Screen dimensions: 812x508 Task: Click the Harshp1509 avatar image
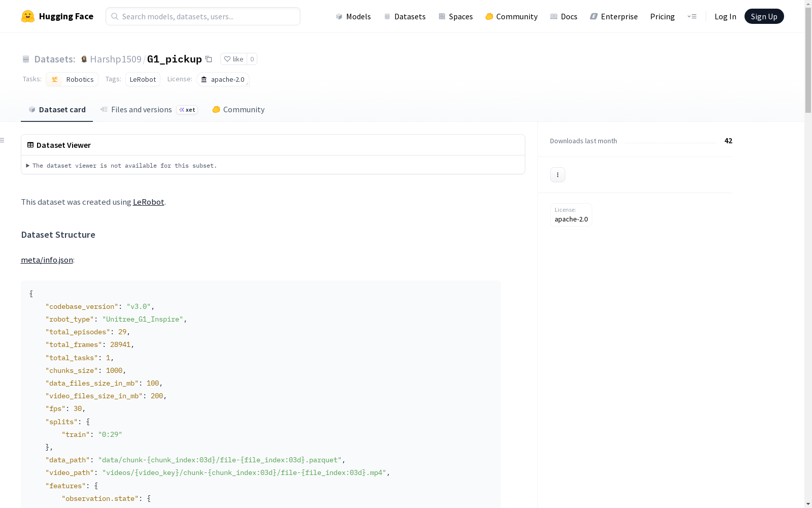(84, 59)
